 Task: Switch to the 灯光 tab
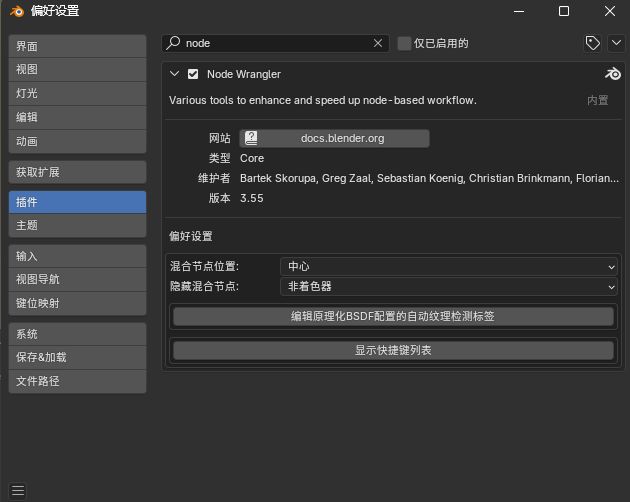click(x=77, y=94)
